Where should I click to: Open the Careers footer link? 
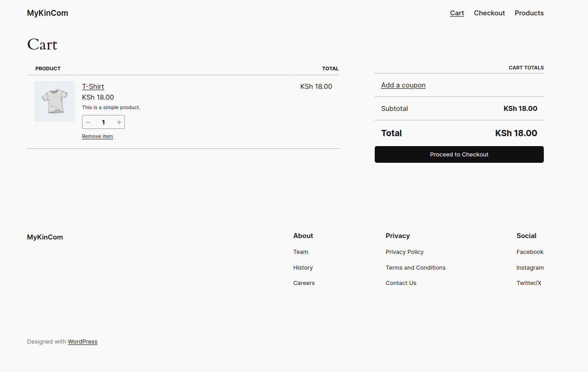(304, 283)
